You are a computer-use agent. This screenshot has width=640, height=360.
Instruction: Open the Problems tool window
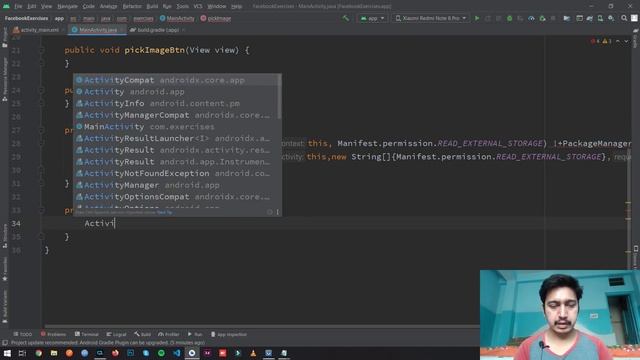pyautogui.click(x=53, y=334)
